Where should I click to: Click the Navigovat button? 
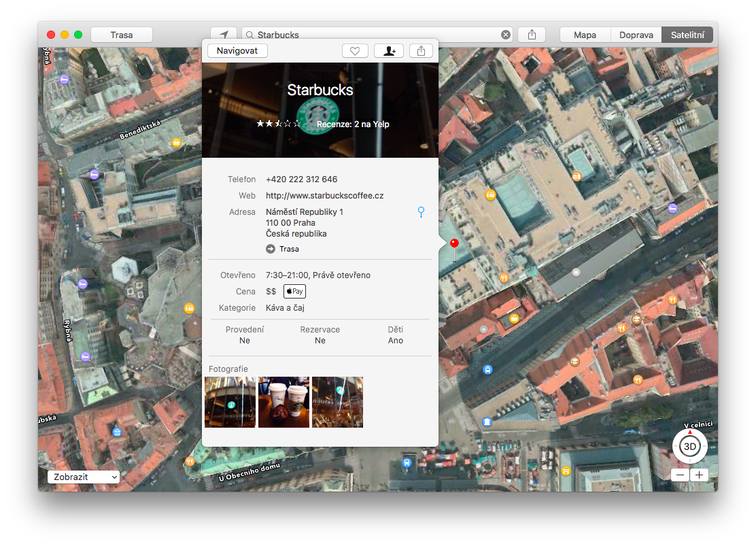pos(237,51)
